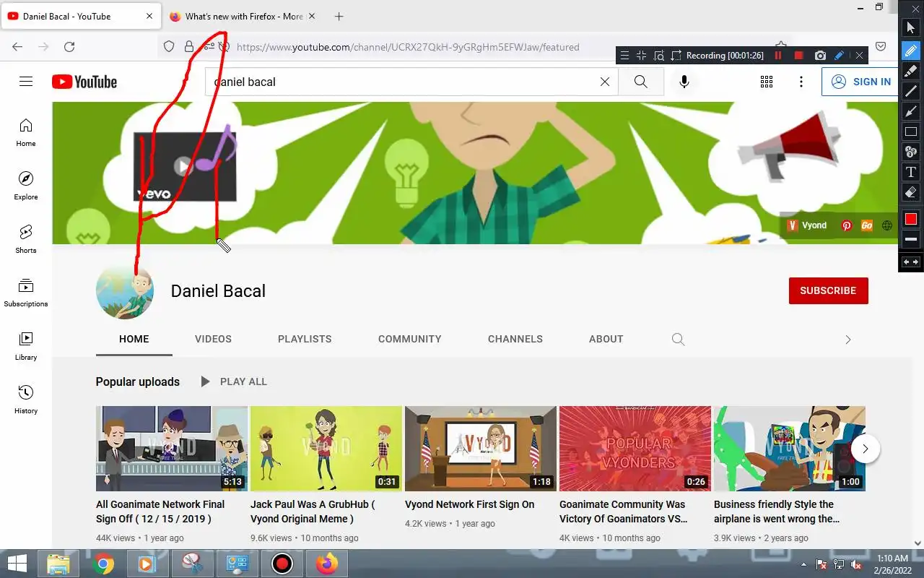
Task: Start voice search with microphone
Action: (x=684, y=82)
